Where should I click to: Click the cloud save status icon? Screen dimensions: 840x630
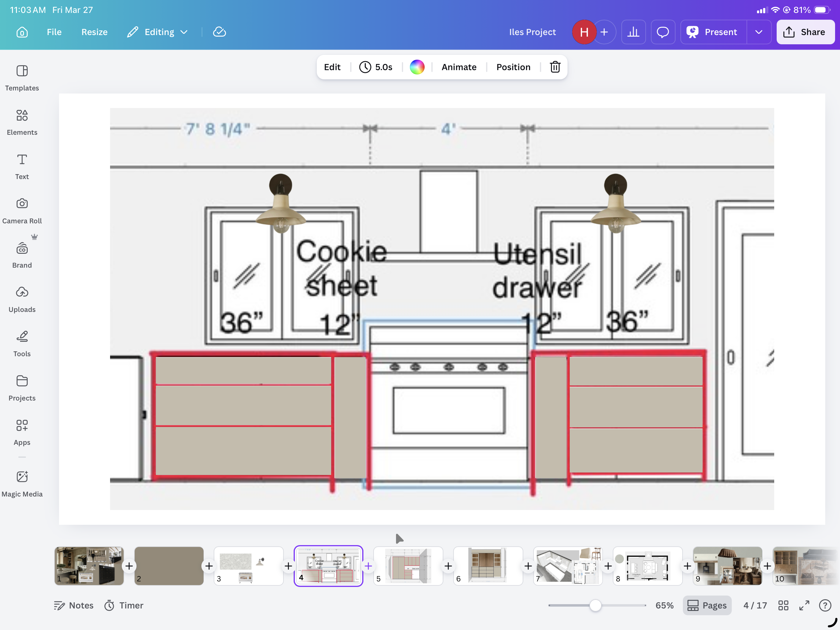[220, 32]
